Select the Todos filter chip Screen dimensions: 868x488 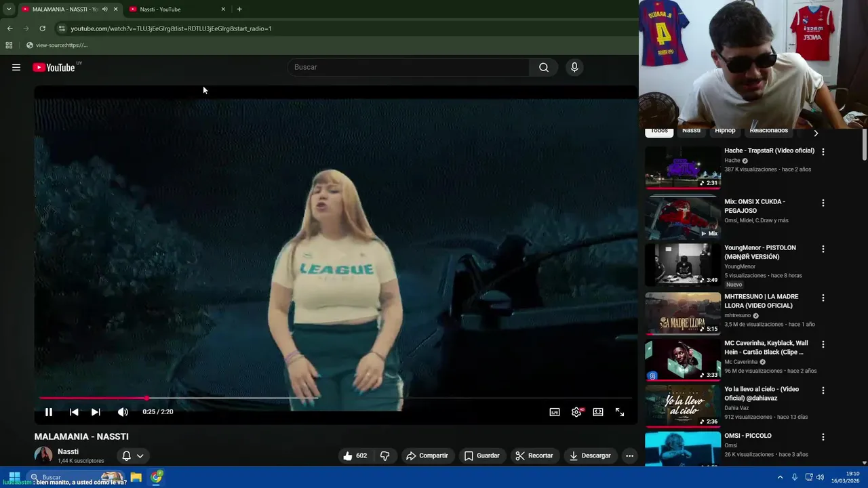[x=659, y=131]
